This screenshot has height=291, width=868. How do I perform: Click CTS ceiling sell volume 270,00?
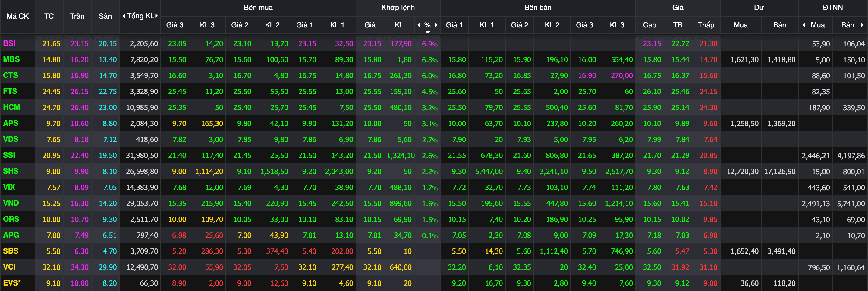tap(622, 75)
